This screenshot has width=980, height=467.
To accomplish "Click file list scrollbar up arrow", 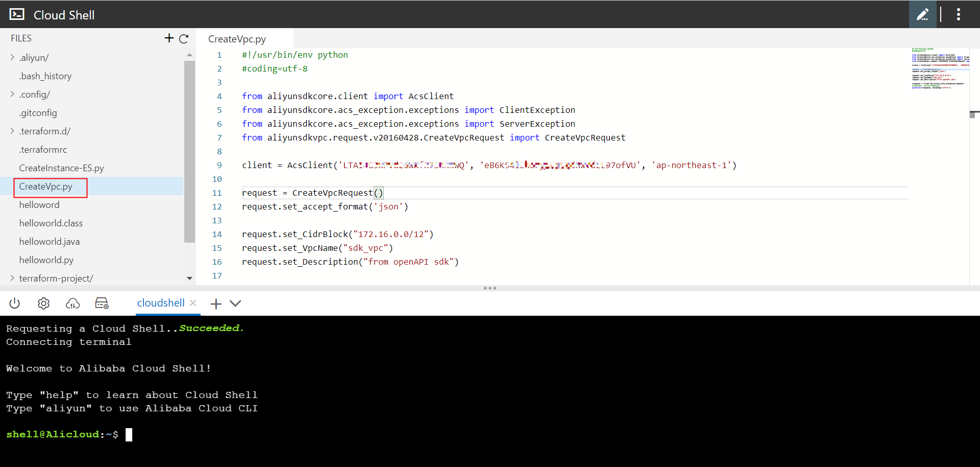I will [x=189, y=55].
